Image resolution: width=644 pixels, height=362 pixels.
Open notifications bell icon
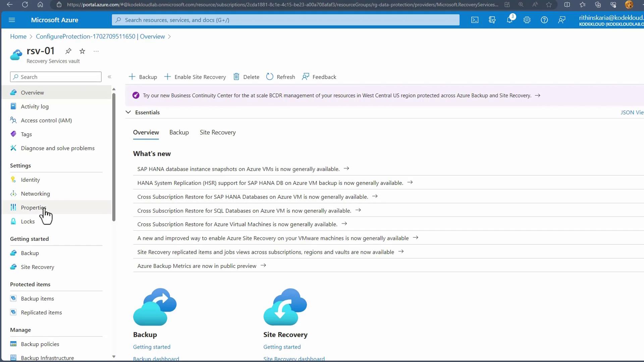(509, 20)
